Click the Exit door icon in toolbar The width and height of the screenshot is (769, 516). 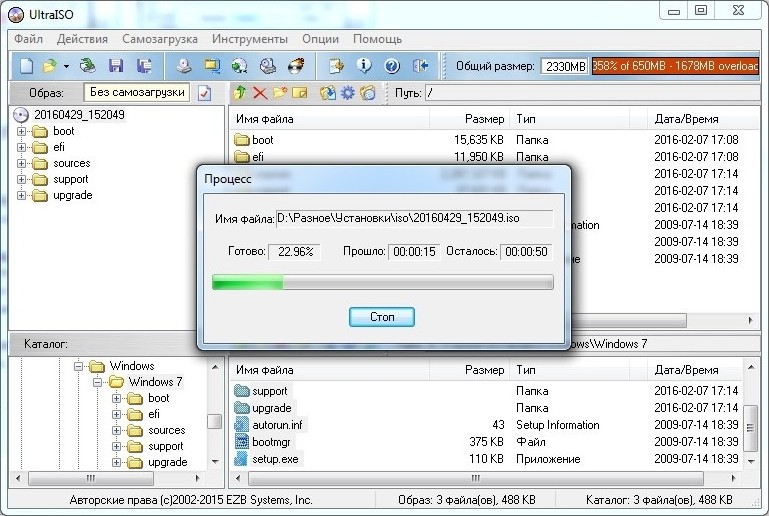pyautogui.click(x=420, y=66)
